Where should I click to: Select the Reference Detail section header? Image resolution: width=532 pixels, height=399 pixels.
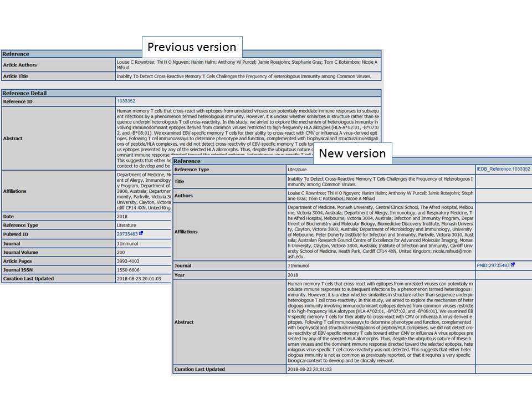(x=24, y=93)
